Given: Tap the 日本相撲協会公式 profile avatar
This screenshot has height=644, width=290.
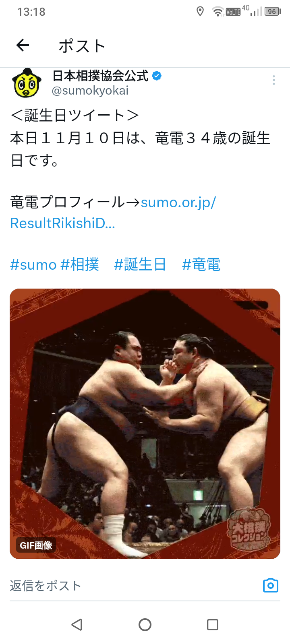Looking at the screenshot, I should 27,83.
